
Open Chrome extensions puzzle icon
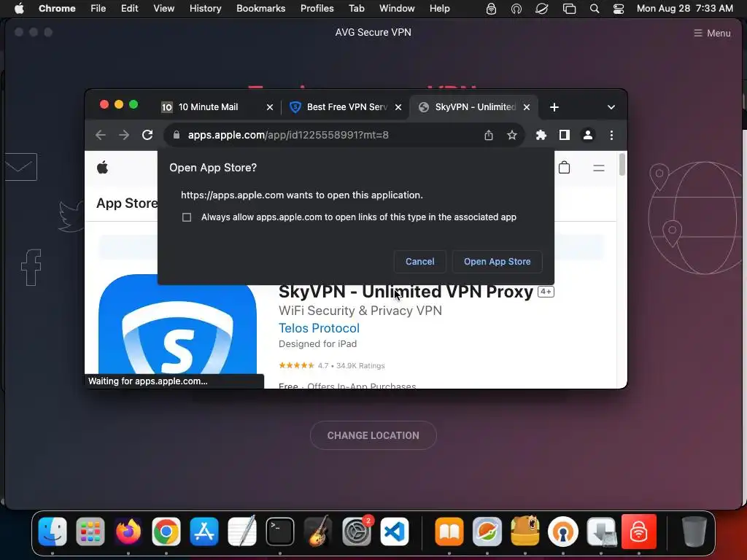tap(541, 135)
